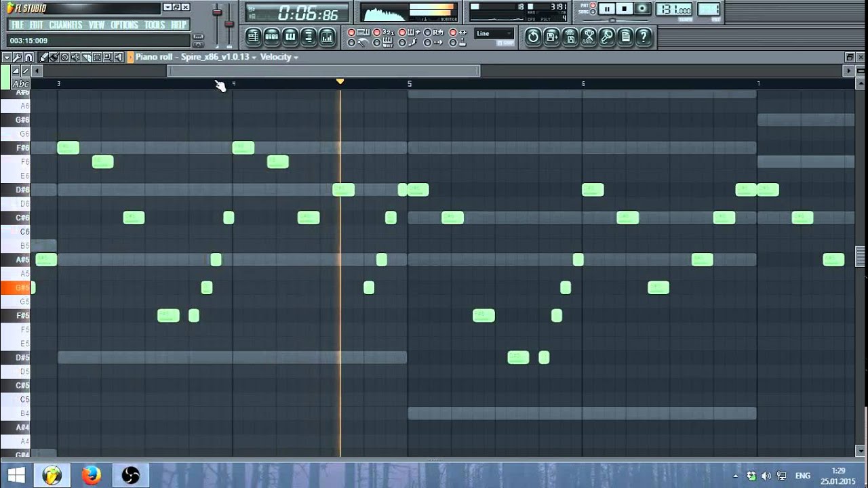Stop playback with stop button
The width and height of the screenshot is (868, 488).
pos(625,9)
